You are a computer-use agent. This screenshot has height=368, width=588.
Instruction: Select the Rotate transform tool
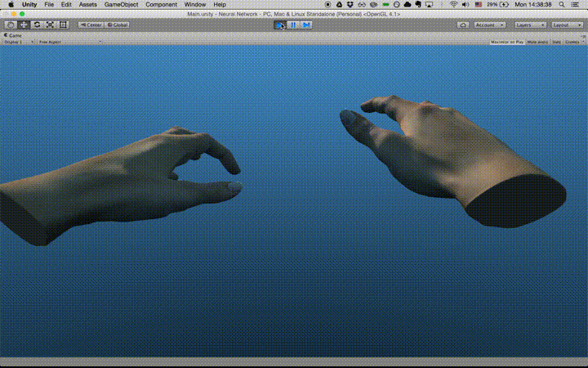pyautogui.click(x=37, y=25)
